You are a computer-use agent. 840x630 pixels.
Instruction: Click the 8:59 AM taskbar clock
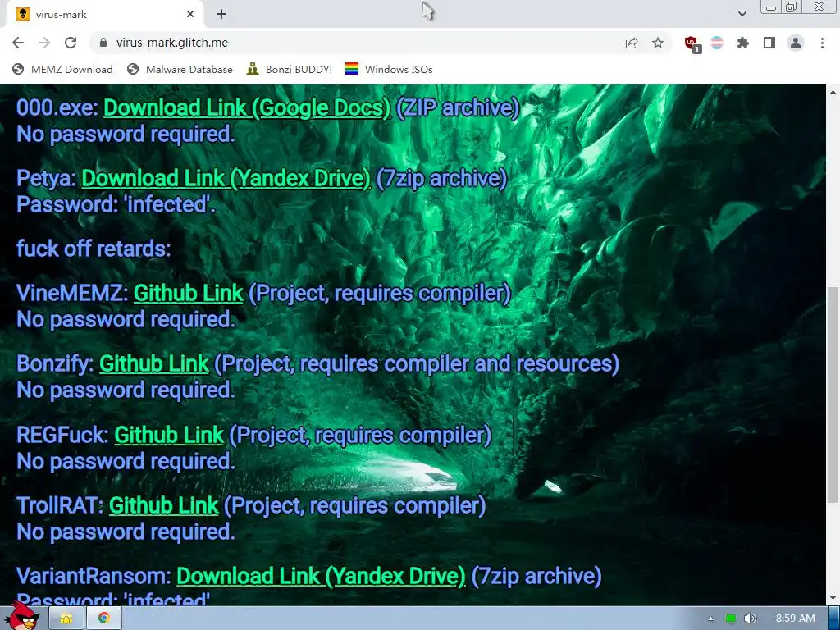(x=796, y=619)
